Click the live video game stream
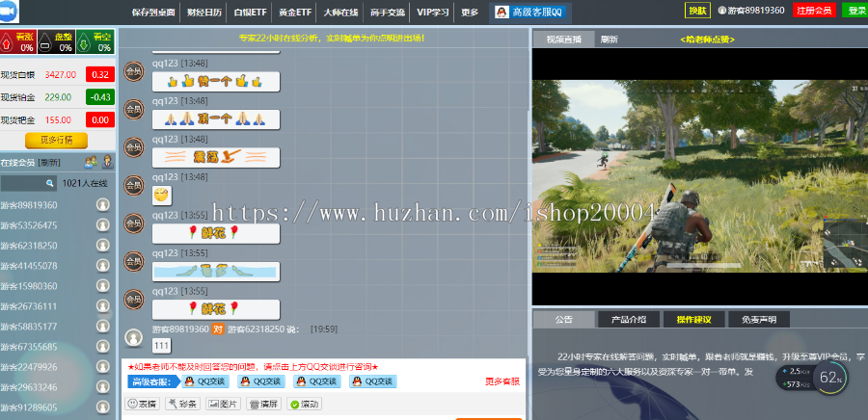The height and width of the screenshot is (420, 868). point(700,176)
